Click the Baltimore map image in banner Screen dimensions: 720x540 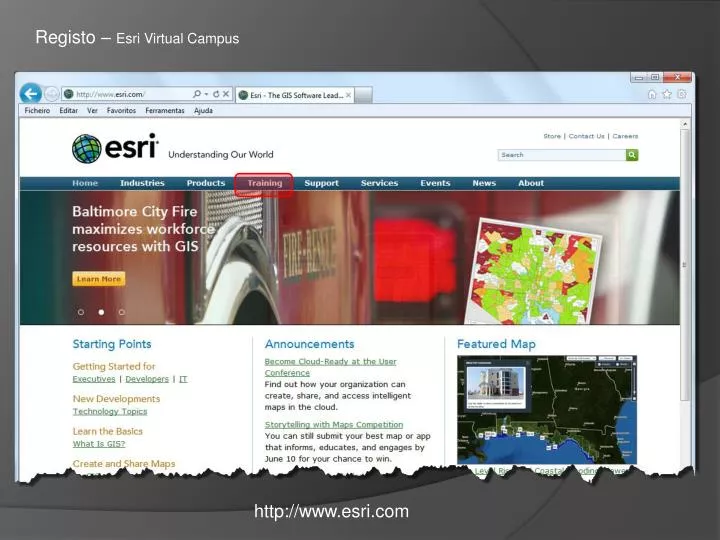[533, 271]
